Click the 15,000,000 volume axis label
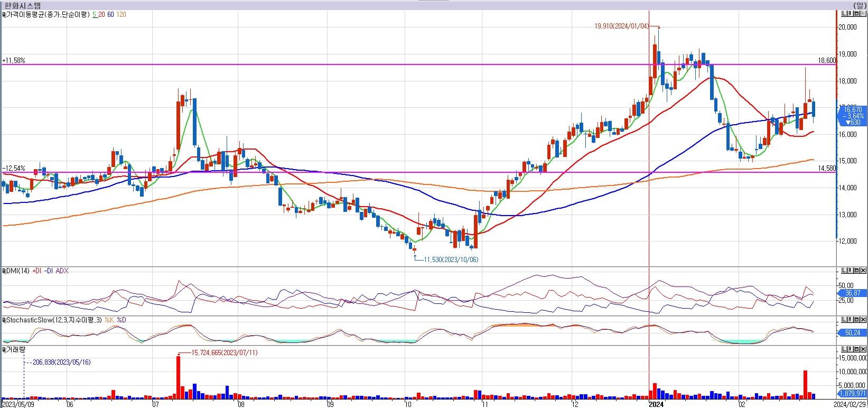This screenshot has height=408, width=868. click(853, 358)
